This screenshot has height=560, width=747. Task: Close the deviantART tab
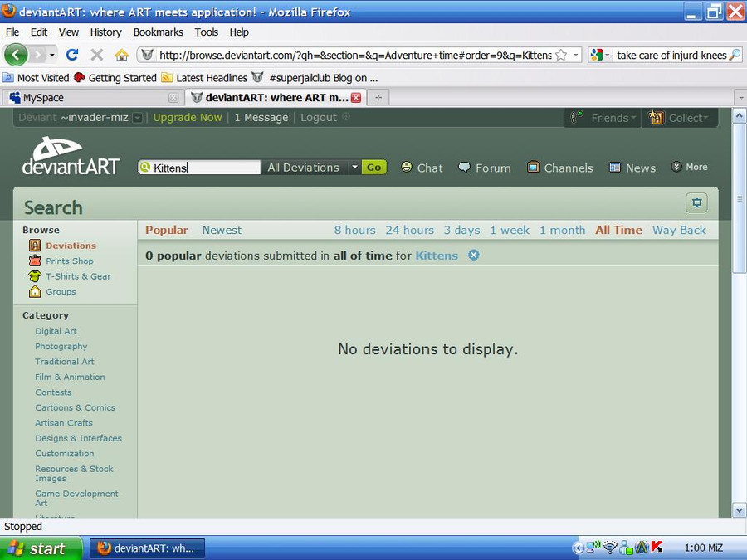tap(356, 98)
